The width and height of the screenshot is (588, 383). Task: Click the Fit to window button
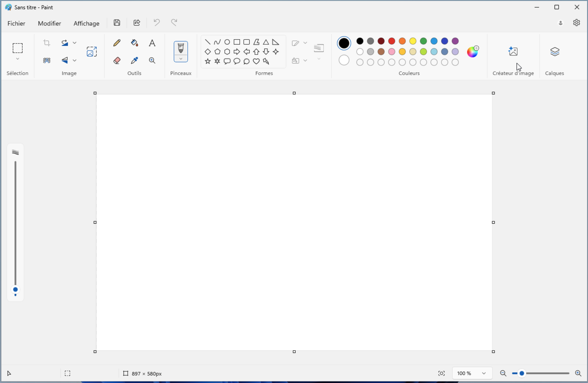(441, 373)
